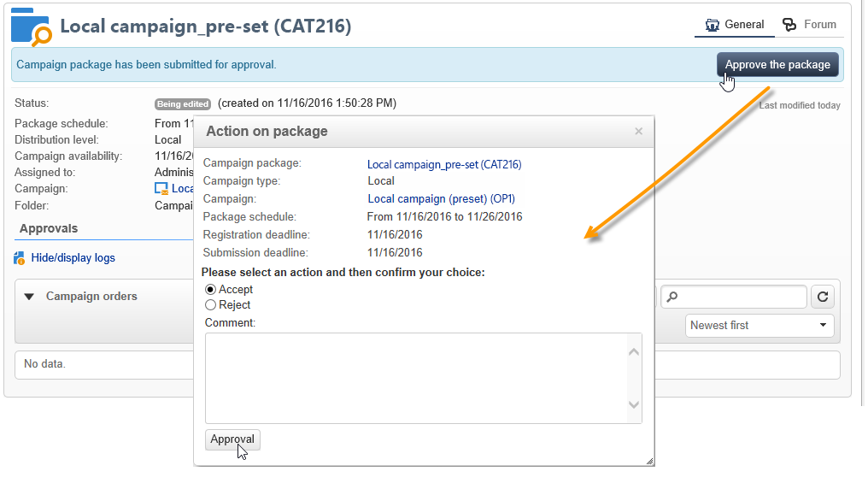
Task: Click the Approve the package button
Action: tap(777, 65)
